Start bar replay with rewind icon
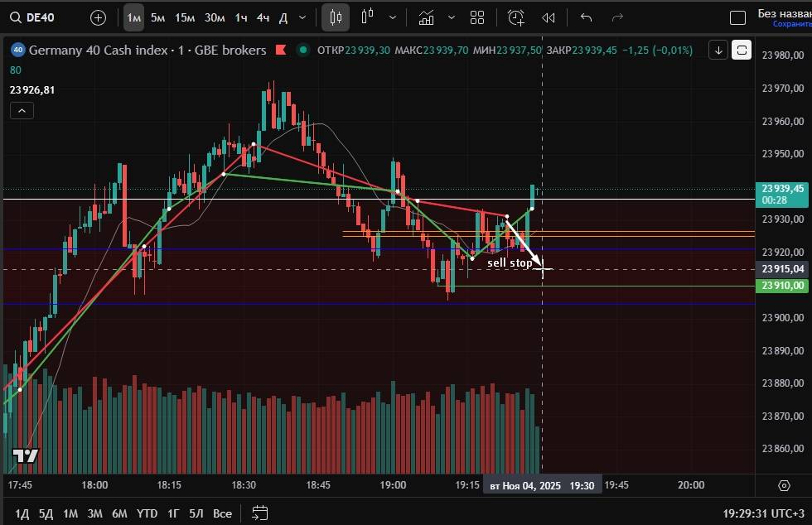Viewport: 812px width, 525px height. (548, 17)
